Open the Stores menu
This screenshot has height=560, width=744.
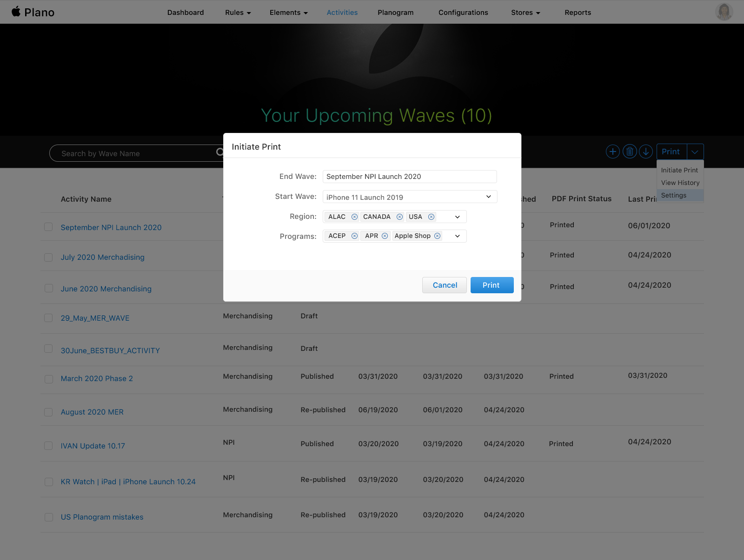click(x=525, y=13)
